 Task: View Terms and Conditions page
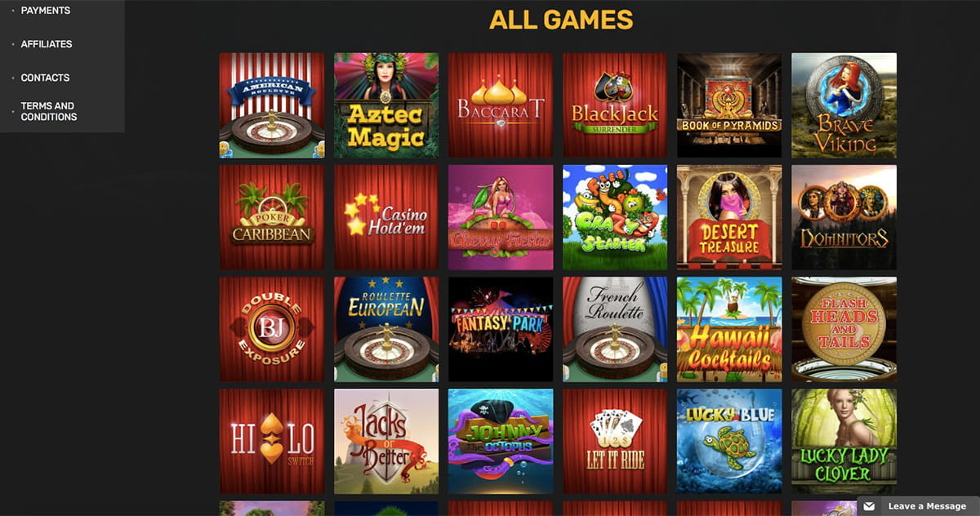(x=49, y=111)
